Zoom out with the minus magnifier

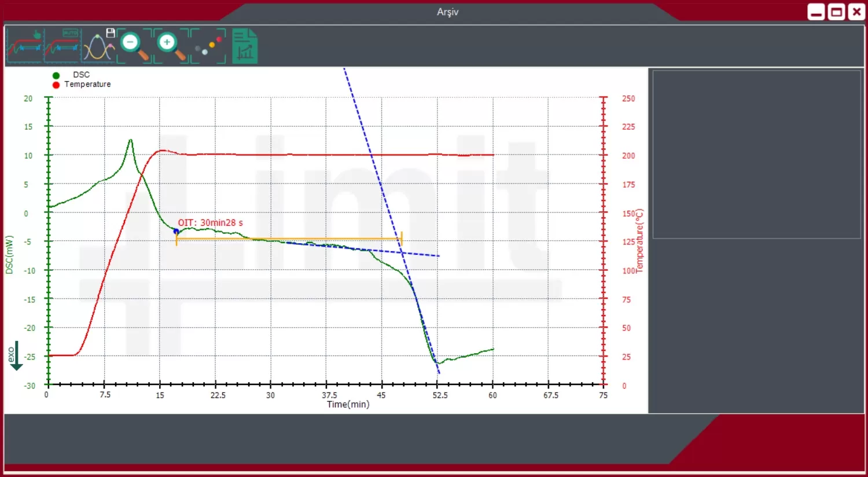[135, 46]
